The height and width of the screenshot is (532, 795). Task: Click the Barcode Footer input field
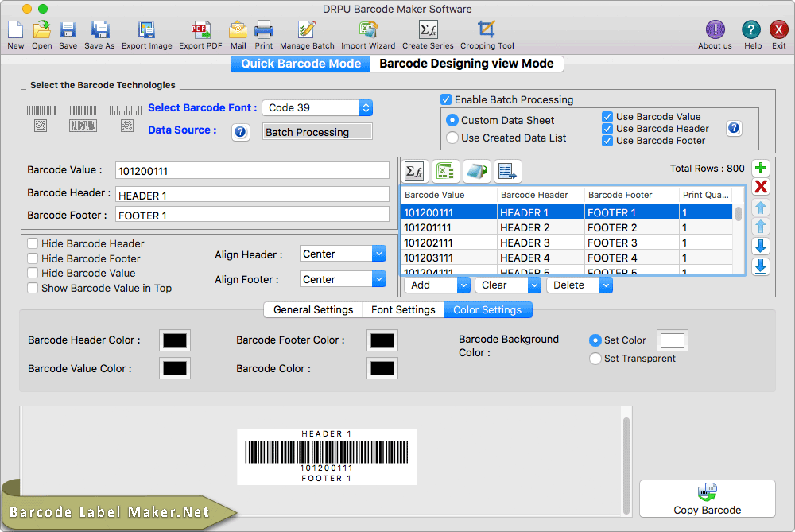coord(253,215)
